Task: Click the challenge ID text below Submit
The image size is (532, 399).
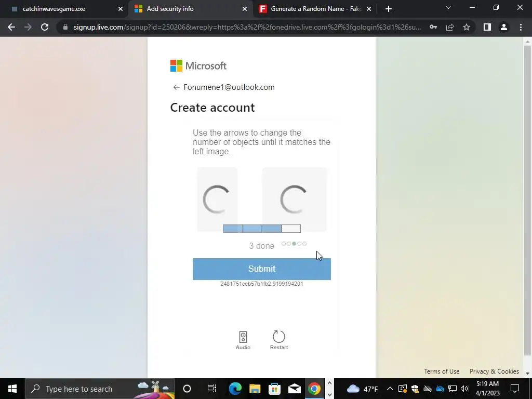Action: [x=262, y=284]
